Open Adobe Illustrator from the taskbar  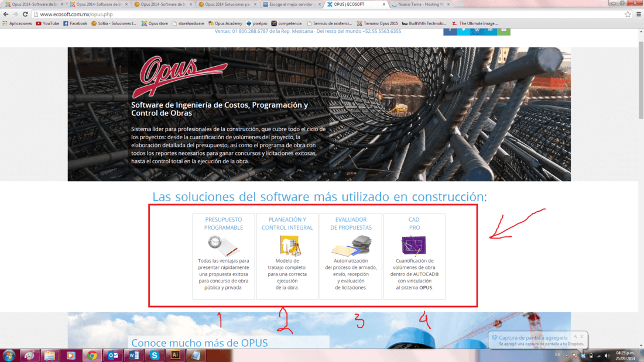(176, 356)
